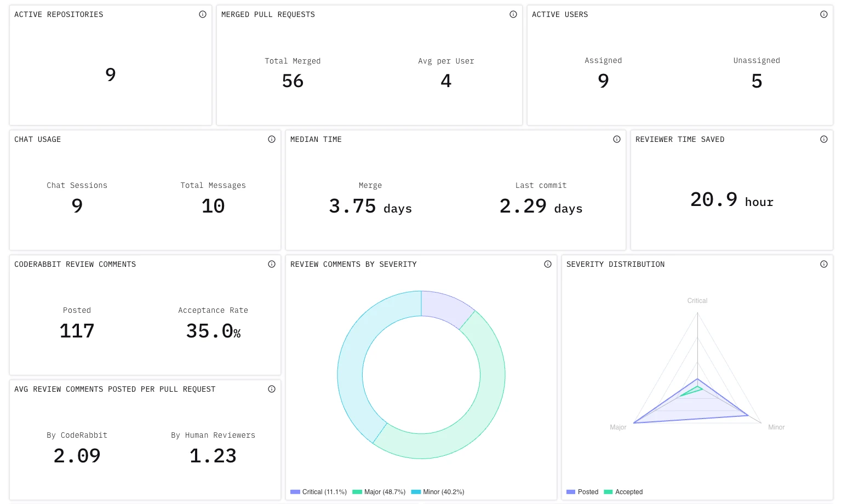Toggle the Critical legend in severity donut
This screenshot has width=842, height=504.
318,492
